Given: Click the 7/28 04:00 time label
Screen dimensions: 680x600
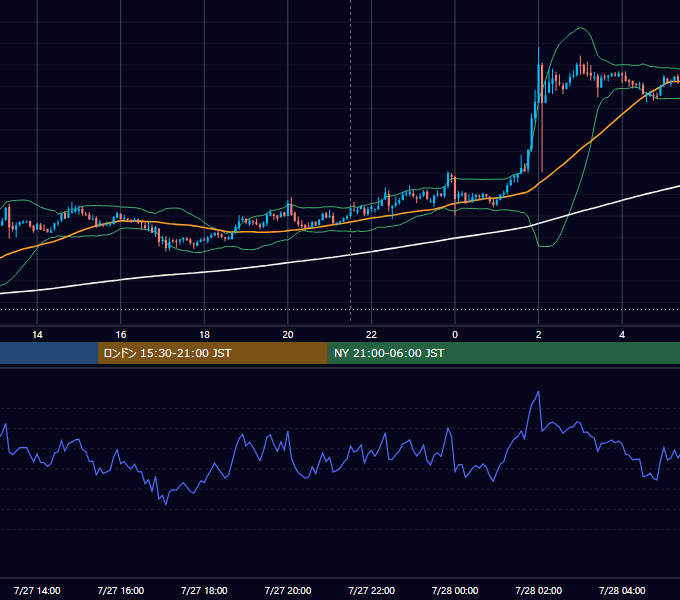Looking at the screenshot, I should point(622,590).
